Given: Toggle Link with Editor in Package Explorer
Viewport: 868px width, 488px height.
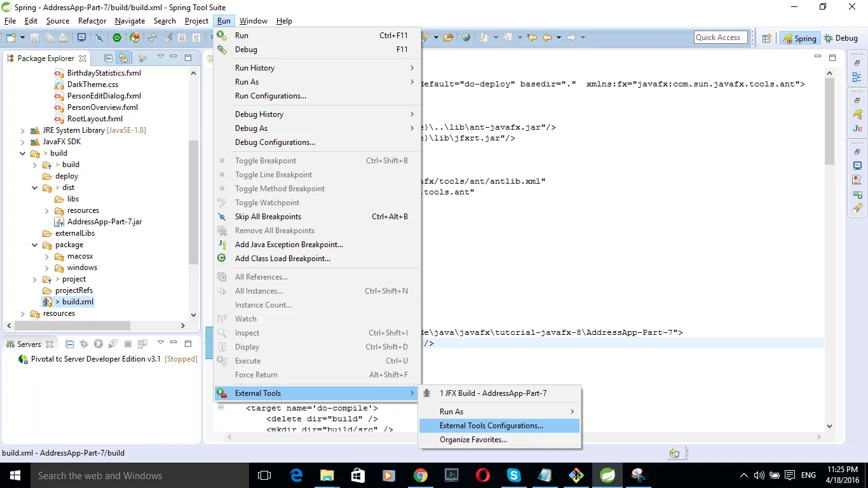Looking at the screenshot, I should point(123,58).
